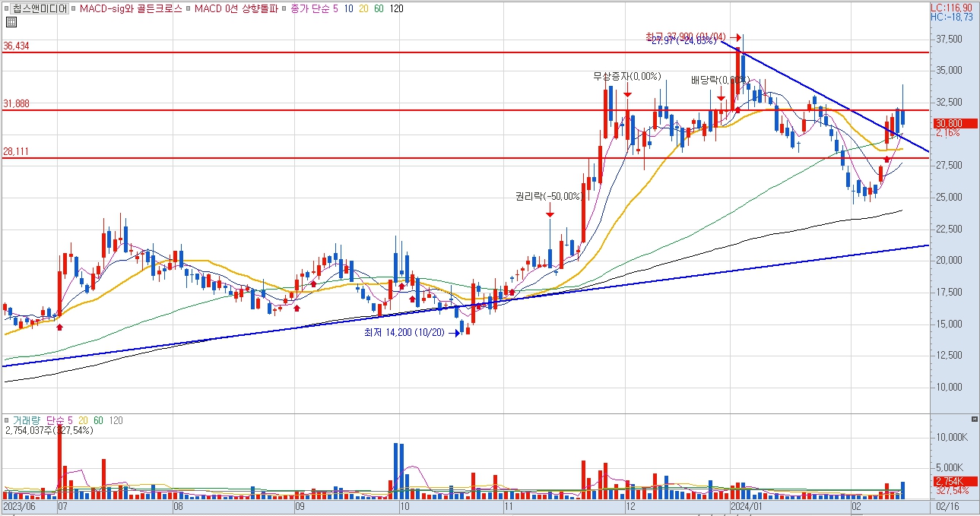This screenshot has width=980, height=516.
Task: Click the 칩스앤미디어 stock name button
Action: [x=40, y=9]
